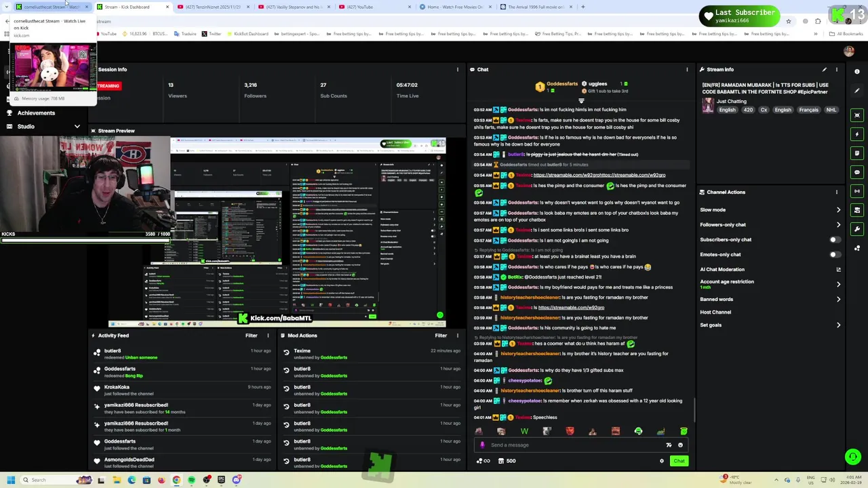Screen dimensions: 868x488
Task: Expand Banned words settings
Action: click(x=838, y=299)
